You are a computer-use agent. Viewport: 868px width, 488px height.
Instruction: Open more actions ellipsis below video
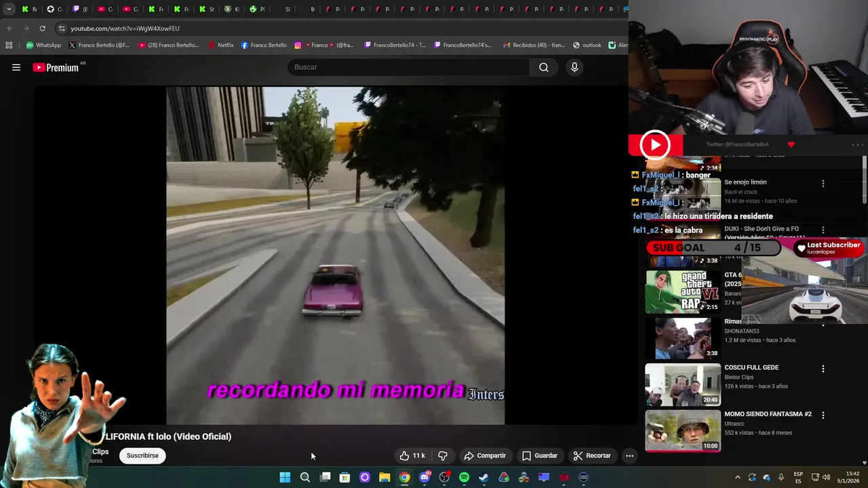629,455
